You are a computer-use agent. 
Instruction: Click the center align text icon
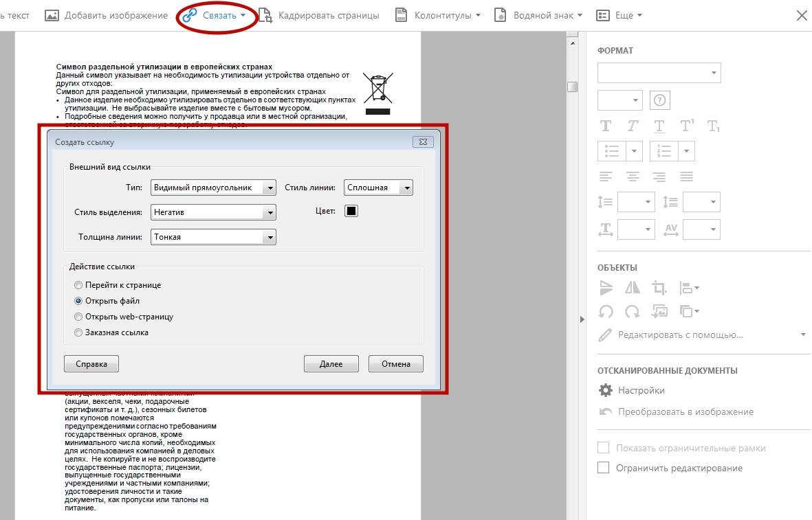click(x=633, y=177)
